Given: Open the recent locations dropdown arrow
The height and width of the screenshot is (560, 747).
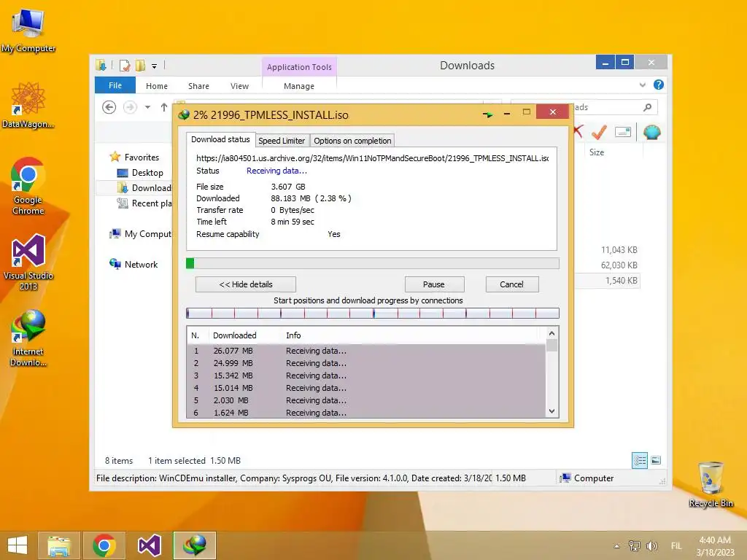Looking at the screenshot, I should point(147,108).
